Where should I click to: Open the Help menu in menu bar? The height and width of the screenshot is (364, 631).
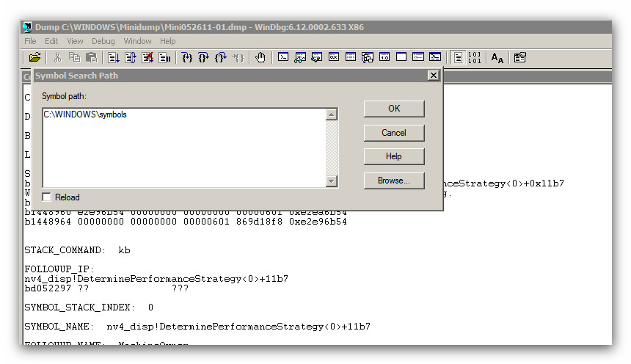point(167,41)
